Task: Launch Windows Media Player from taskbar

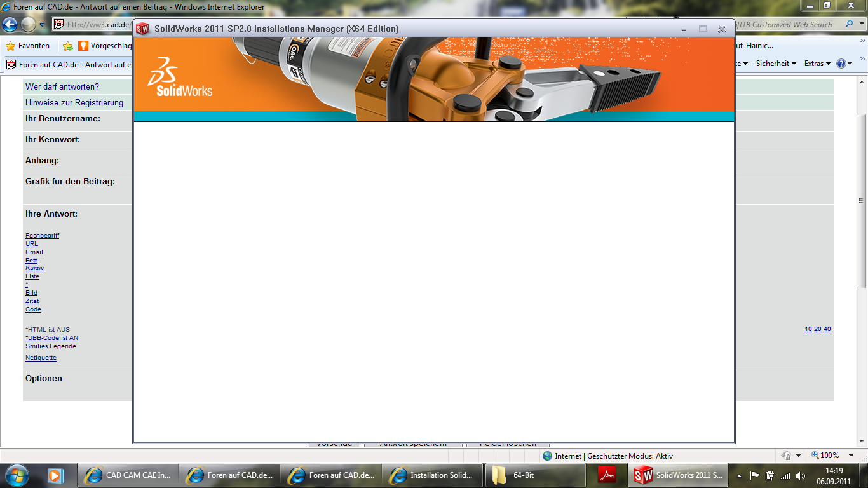Action: (x=56, y=475)
